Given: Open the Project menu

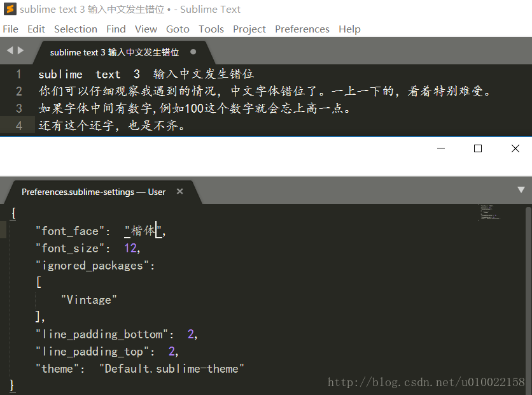Looking at the screenshot, I should (249, 29).
